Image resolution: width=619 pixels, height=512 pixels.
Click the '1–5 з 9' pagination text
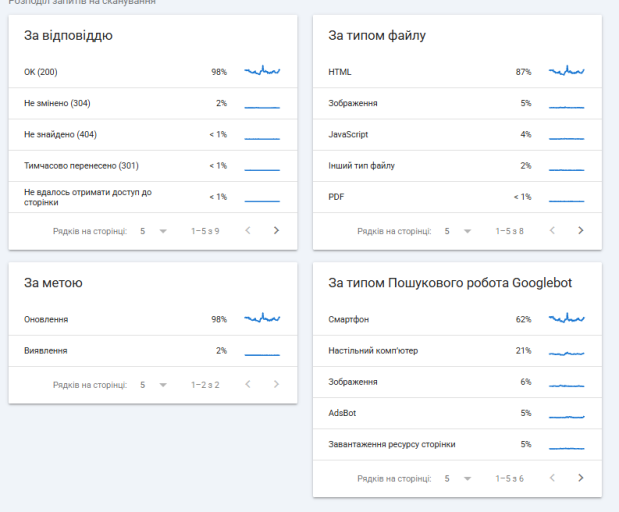(205, 231)
